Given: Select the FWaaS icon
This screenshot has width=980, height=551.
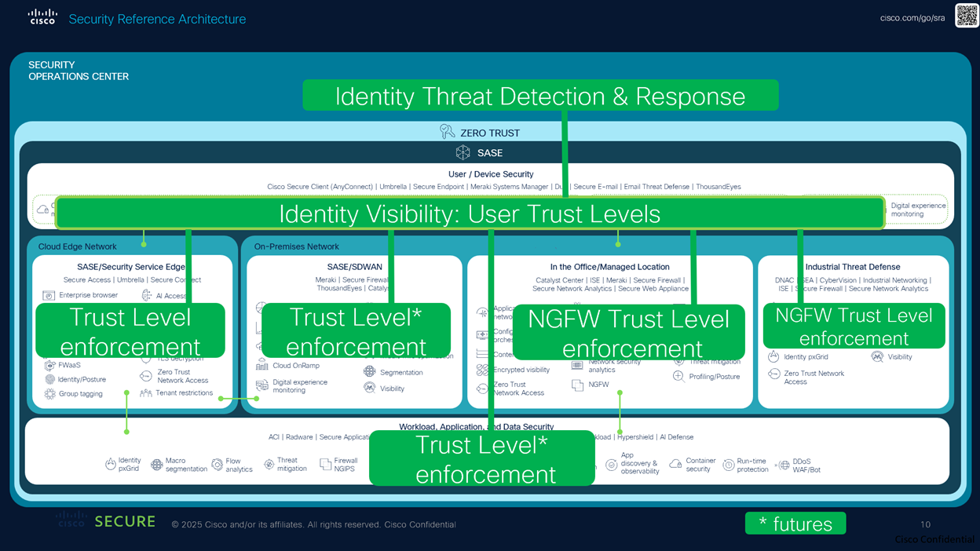Looking at the screenshot, I should coord(49,366).
